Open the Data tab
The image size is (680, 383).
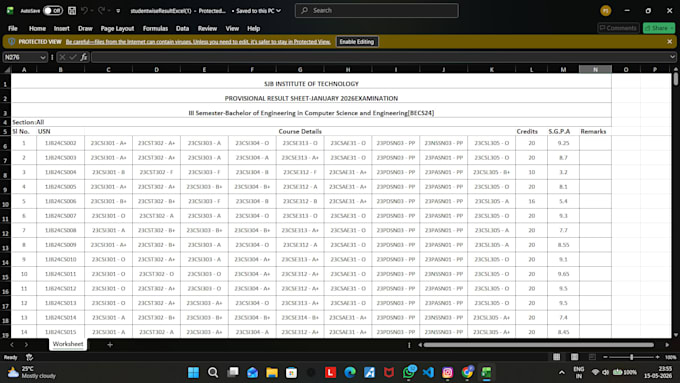(182, 28)
